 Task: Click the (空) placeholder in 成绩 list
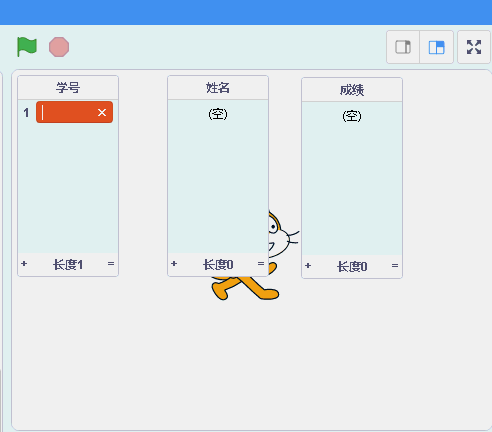tap(352, 116)
